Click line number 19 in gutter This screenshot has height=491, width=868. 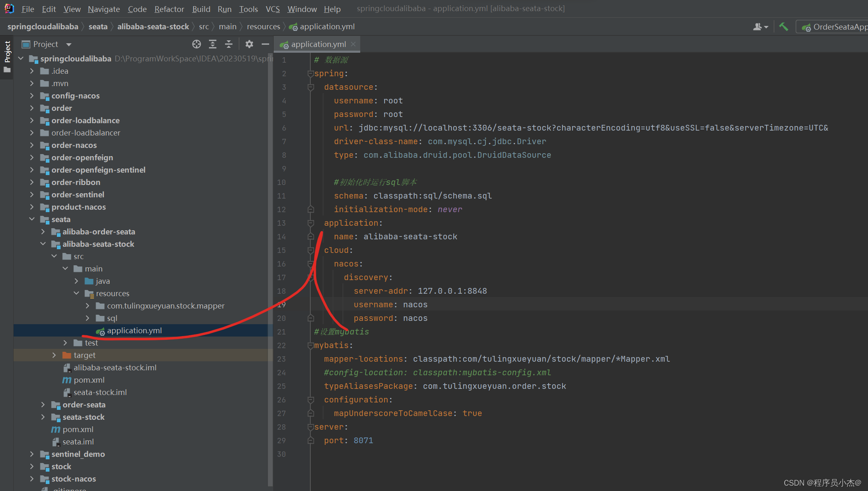[x=282, y=305]
